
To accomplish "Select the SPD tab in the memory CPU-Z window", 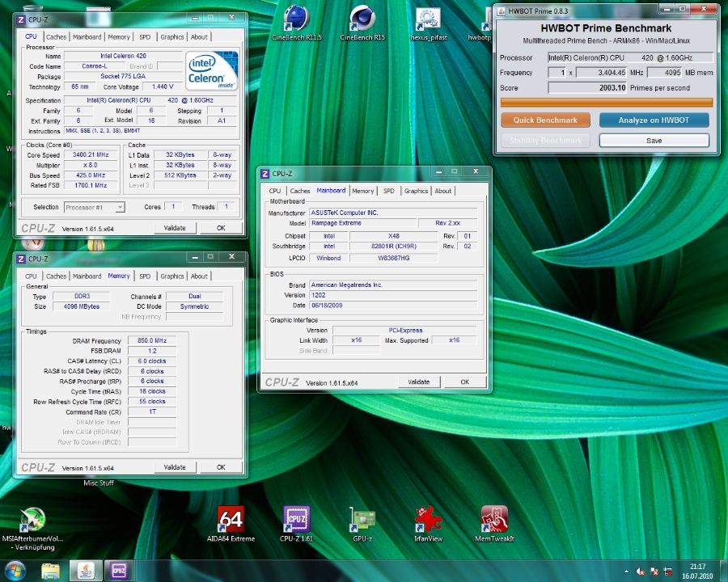I will tap(145, 276).
